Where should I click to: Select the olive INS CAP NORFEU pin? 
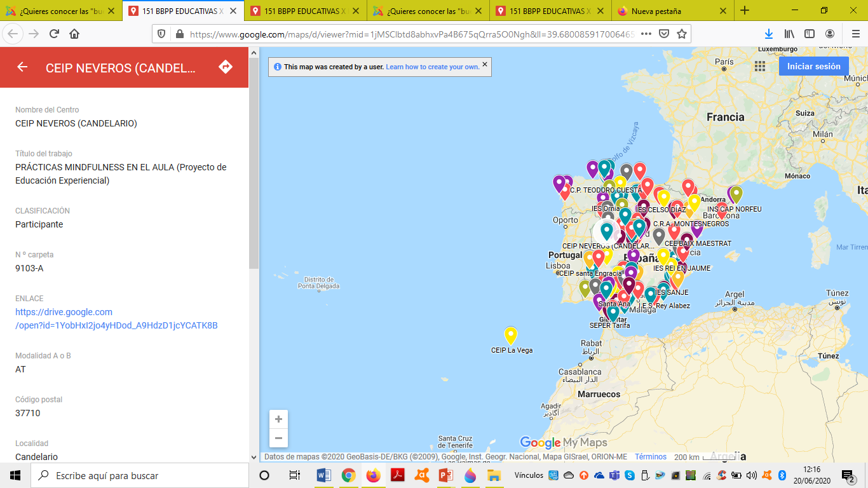(x=736, y=194)
